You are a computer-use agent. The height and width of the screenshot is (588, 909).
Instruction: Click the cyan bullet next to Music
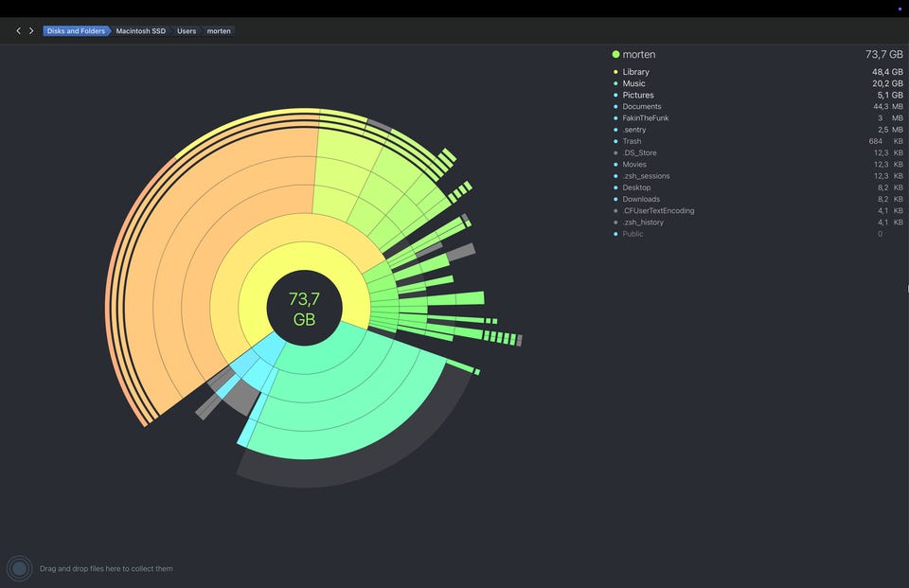pos(615,83)
